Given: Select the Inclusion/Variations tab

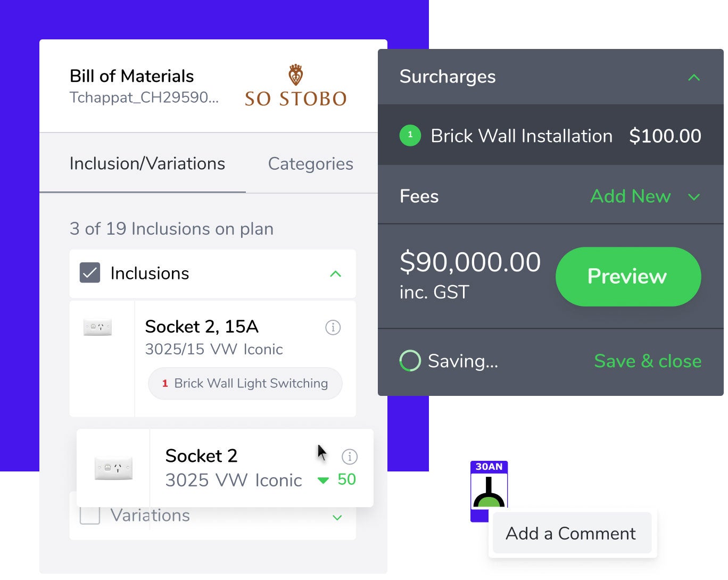Looking at the screenshot, I should point(147,163).
